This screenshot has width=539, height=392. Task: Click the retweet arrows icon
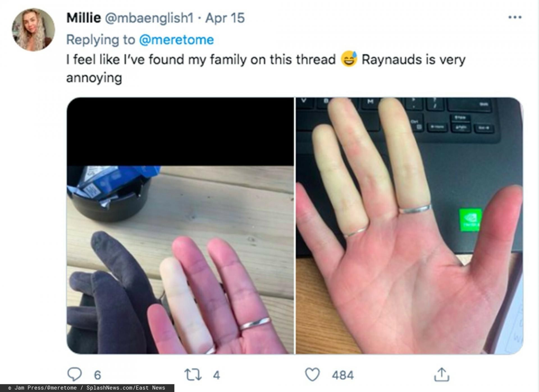(x=193, y=375)
